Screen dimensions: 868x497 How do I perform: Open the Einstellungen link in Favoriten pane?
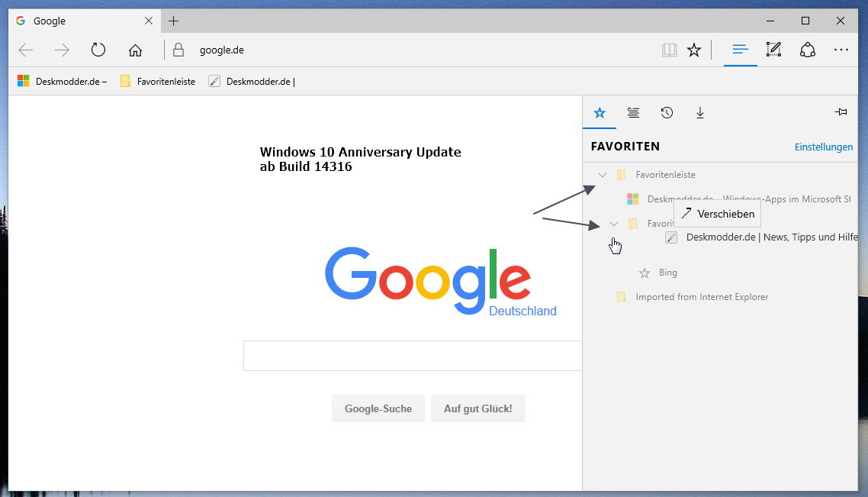(824, 147)
